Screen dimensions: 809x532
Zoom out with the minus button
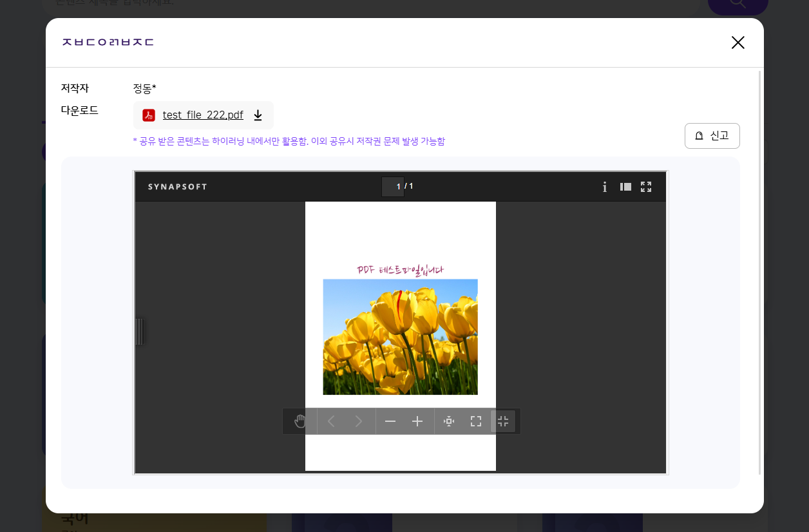pyautogui.click(x=390, y=421)
